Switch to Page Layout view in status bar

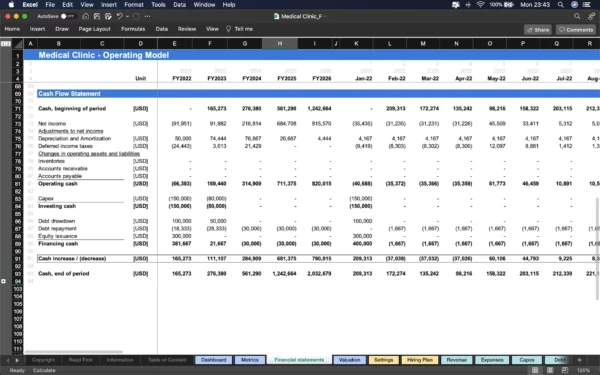550,370
